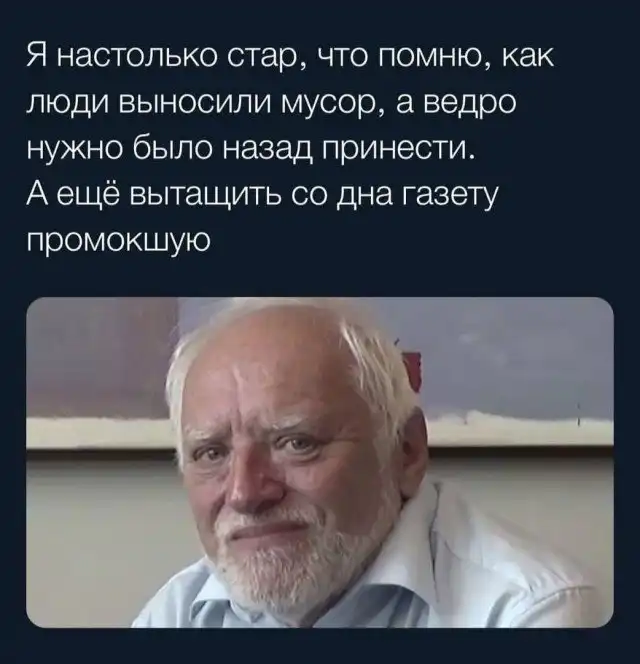Click the text line "люди выносили мусор, а ведро"
640x664 pixels.
pos(271,102)
